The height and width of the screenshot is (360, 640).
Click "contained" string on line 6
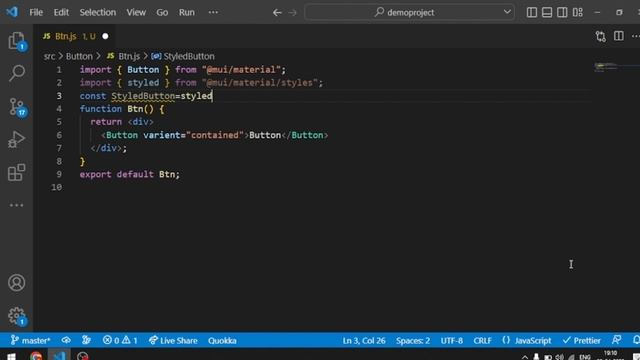215,135
